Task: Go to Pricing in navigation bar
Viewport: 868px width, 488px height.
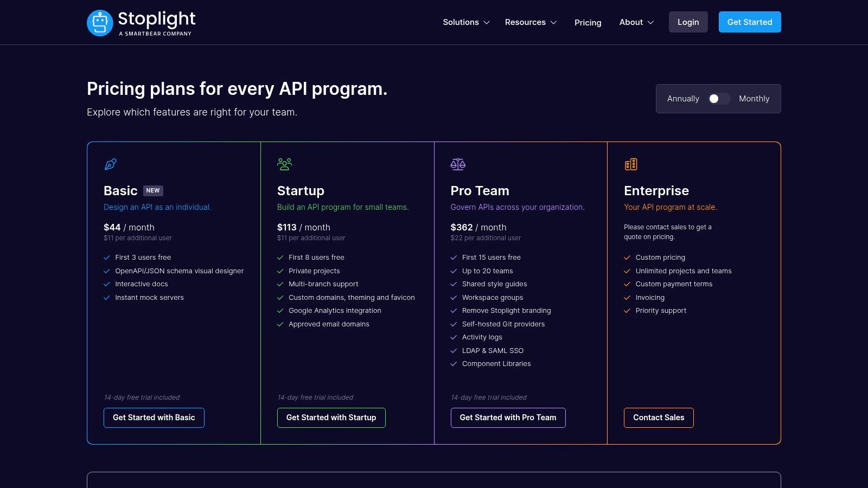Action: [x=588, y=22]
